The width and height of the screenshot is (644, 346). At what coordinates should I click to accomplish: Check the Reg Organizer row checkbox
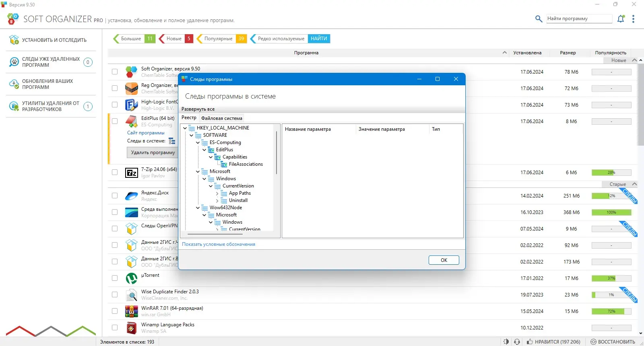tap(115, 89)
